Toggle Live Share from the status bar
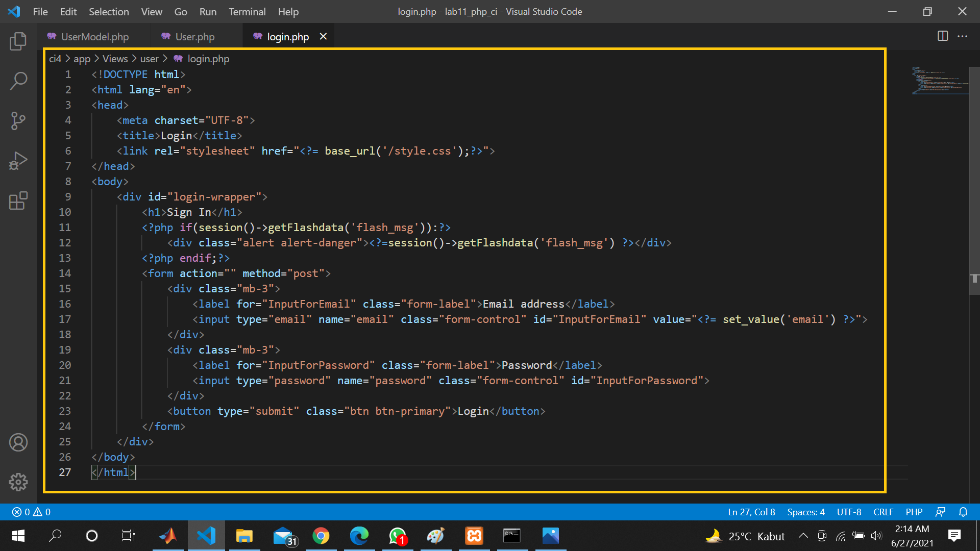Image resolution: width=980 pixels, height=551 pixels. 941,512
